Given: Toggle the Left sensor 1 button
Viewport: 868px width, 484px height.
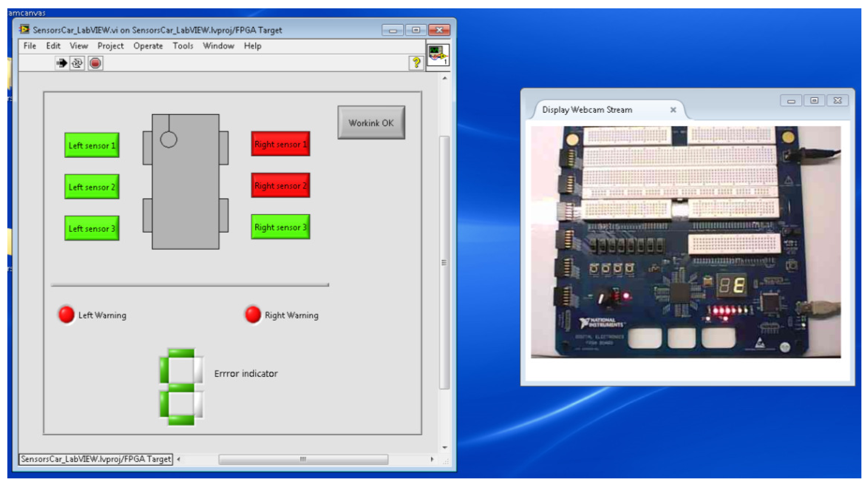Looking at the screenshot, I should [92, 145].
